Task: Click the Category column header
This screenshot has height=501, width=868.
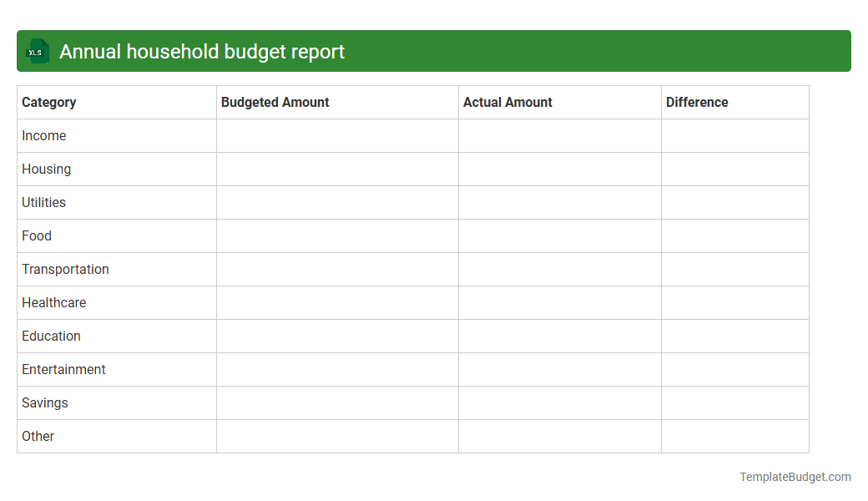Action: (x=49, y=102)
